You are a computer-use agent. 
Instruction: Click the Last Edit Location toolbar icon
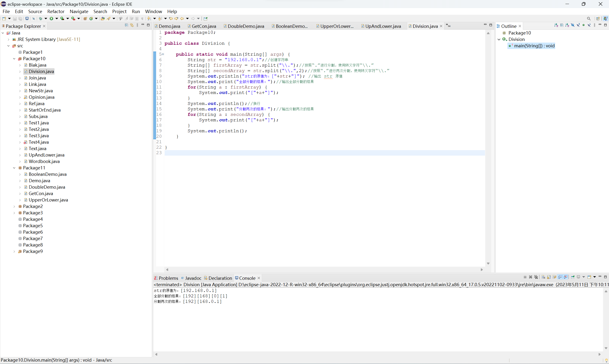pos(171,19)
